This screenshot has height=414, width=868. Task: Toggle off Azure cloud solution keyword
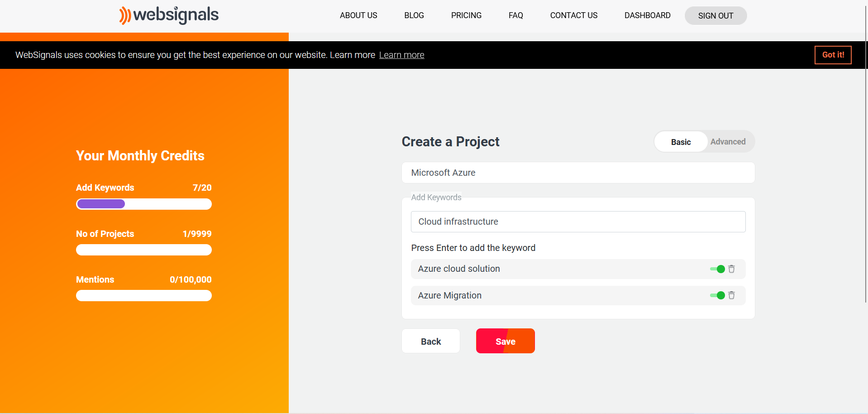pyautogui.click(x=717, y=269)
